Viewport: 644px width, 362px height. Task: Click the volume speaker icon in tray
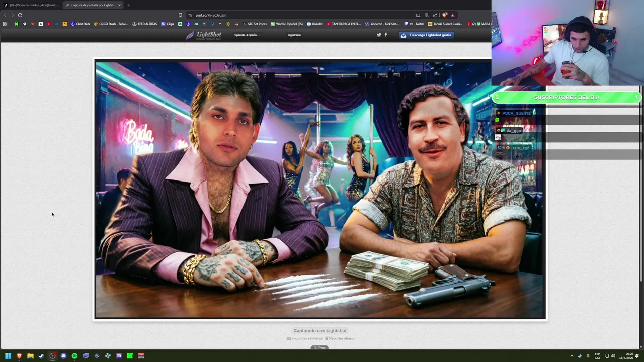click(613, 356)
